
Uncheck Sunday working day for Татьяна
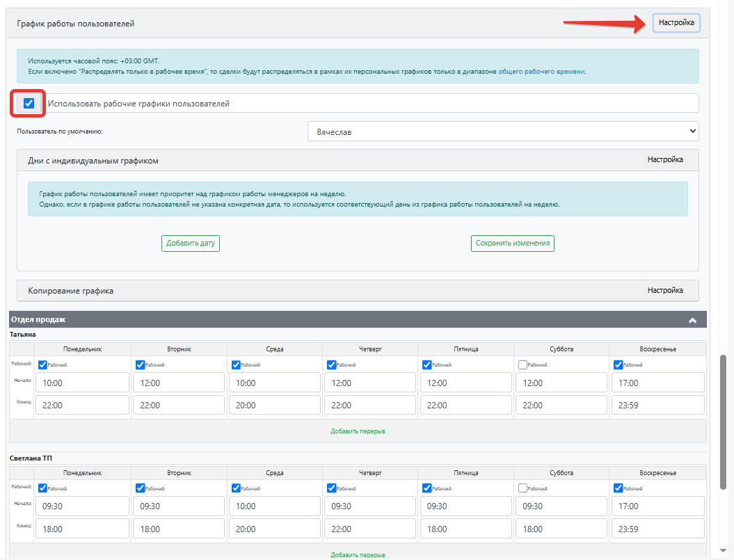coord(618,365)
